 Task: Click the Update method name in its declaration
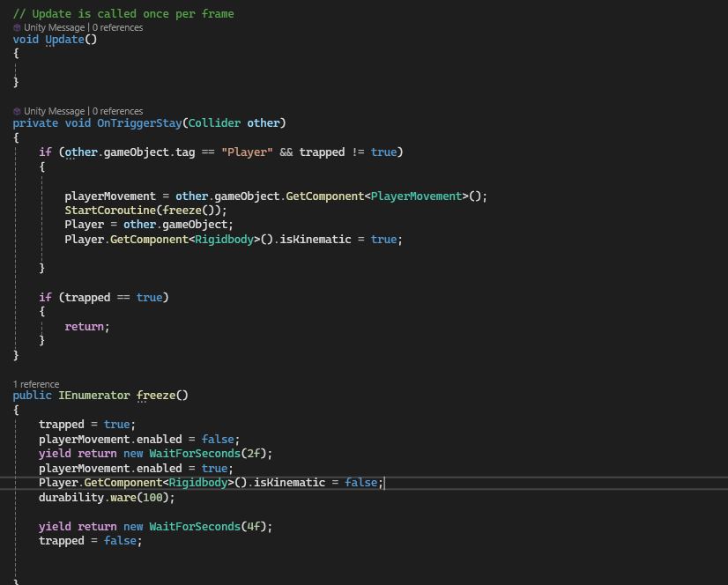coord(64,39)
